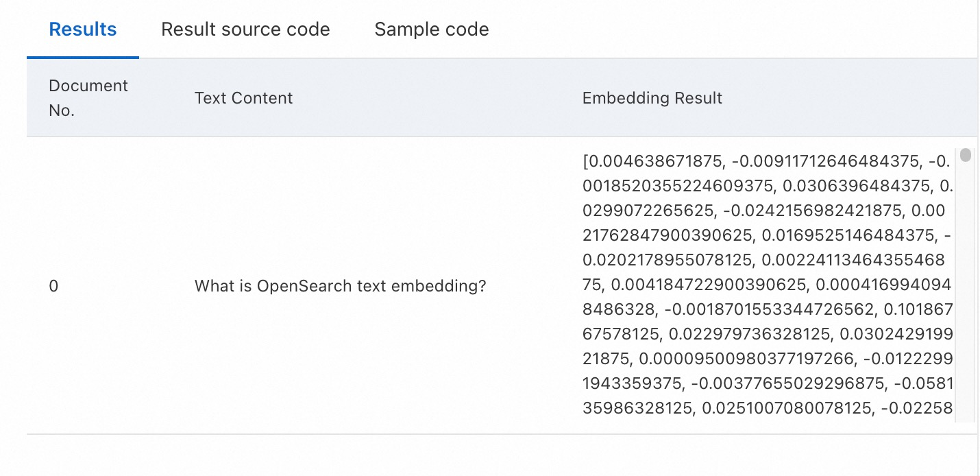
Task: Select the document number 0 cell
Action: (53, 286)
